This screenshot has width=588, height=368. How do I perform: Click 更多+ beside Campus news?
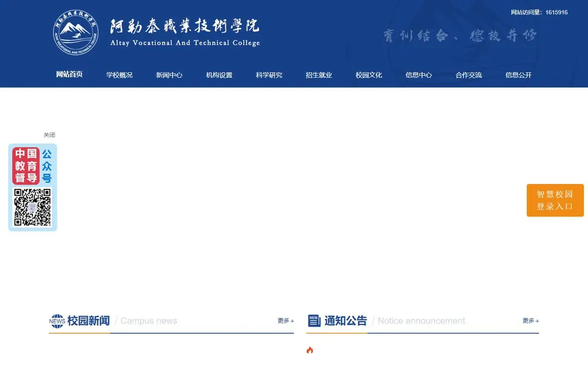(x=286, y=321)
